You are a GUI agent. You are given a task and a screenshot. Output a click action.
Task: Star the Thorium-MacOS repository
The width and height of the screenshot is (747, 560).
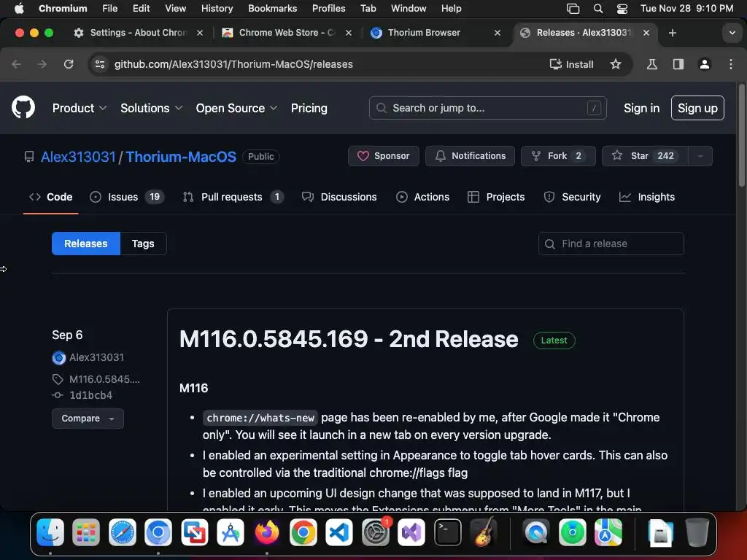(645, 156)
